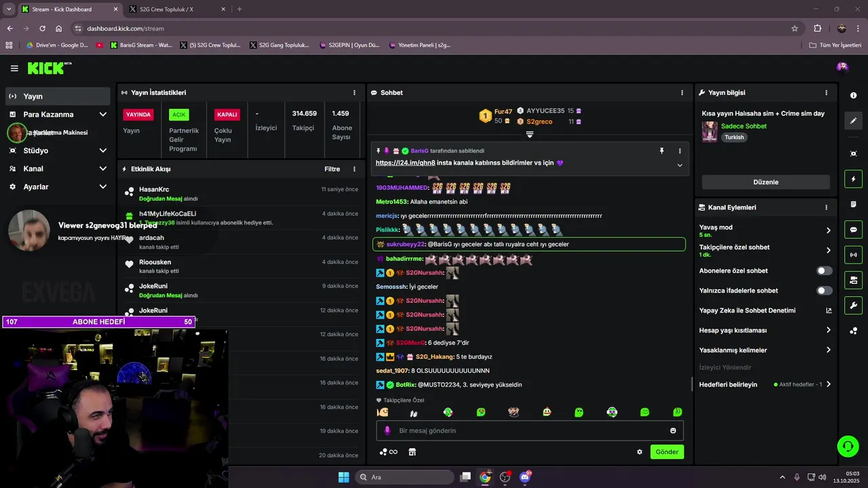Unpin the pinned chat message
This screenshot has height=488, width=868.
click(x=662, y=151)
